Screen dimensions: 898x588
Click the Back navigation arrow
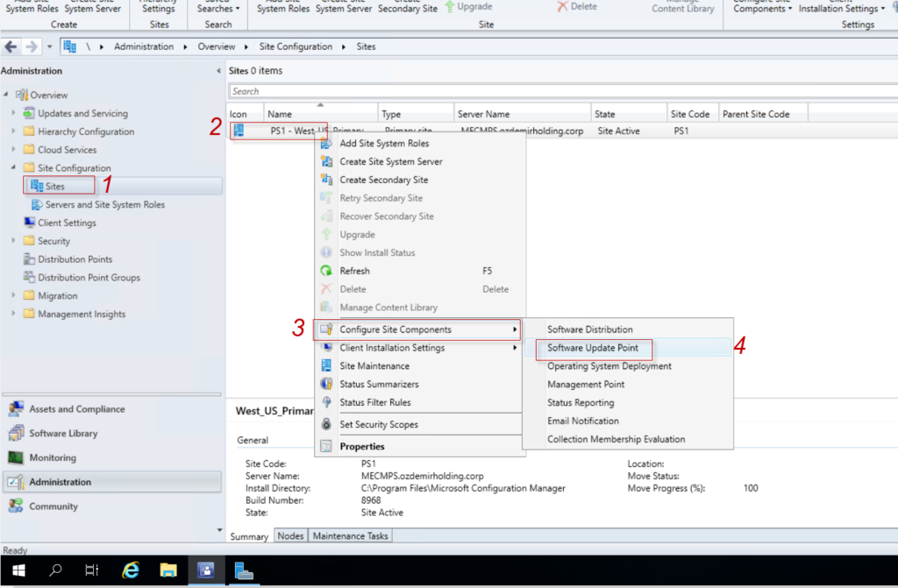pyautogui.click(x=11, y=47)
